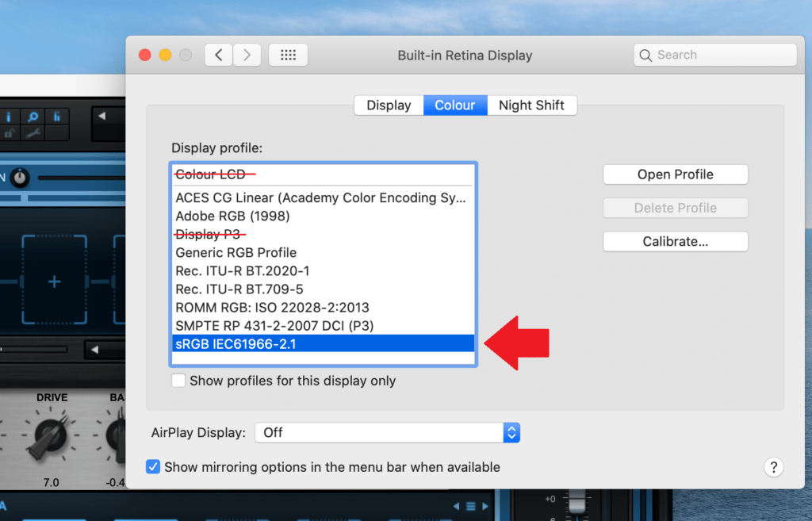Viewport: 812px width, 521px height.
Task: Add a module with the plus slot
Action: point(55,282)
